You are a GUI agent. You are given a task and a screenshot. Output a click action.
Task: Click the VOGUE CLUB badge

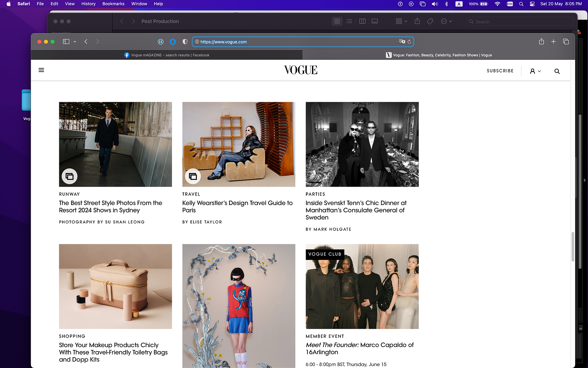click(x=325, y=254)
